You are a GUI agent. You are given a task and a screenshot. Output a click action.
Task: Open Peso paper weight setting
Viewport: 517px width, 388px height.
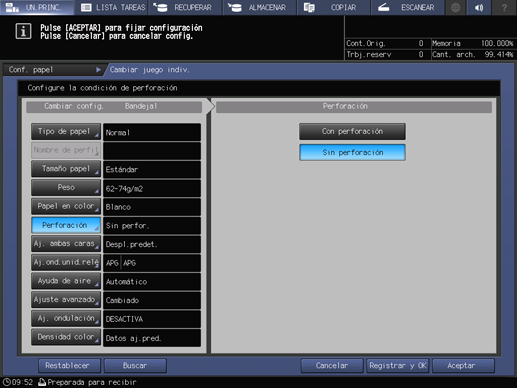[66, 188]
